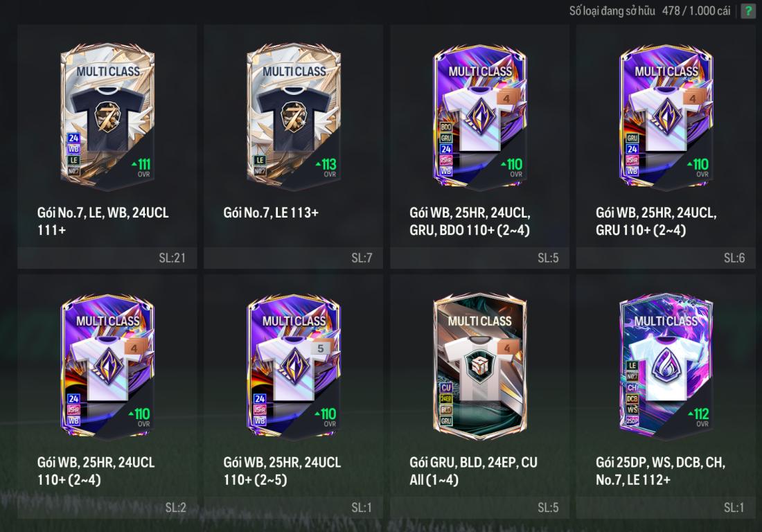Click the silver 5 badge on the jersey
Screen dimensions: 762x532
[x=320, y=348]
